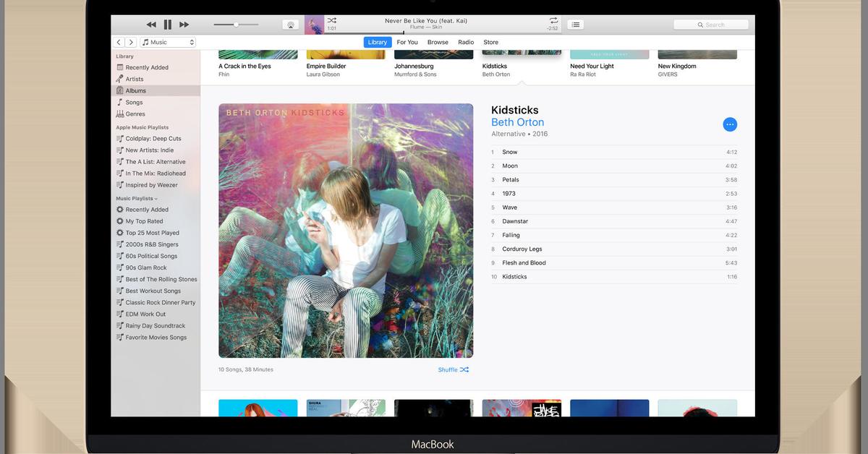The width and height of the screenshot is (868, 454).
Task: Adjust the volume slider knob
Action: [x=236, y=25]
